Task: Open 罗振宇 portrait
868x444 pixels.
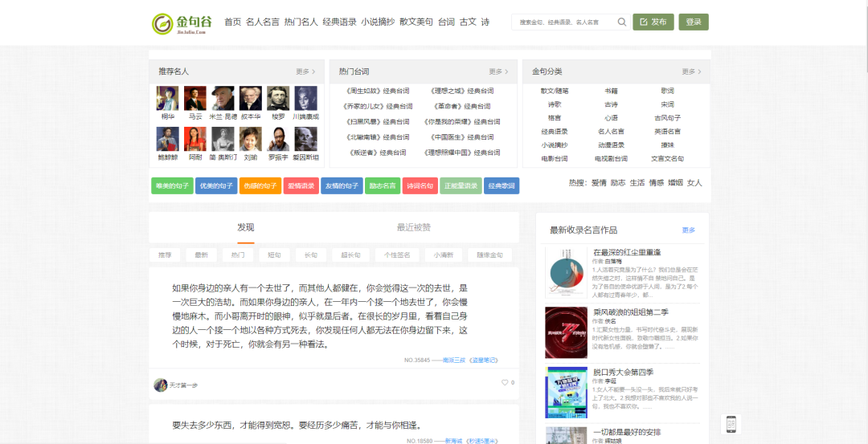Action: (x=278, y=139)
